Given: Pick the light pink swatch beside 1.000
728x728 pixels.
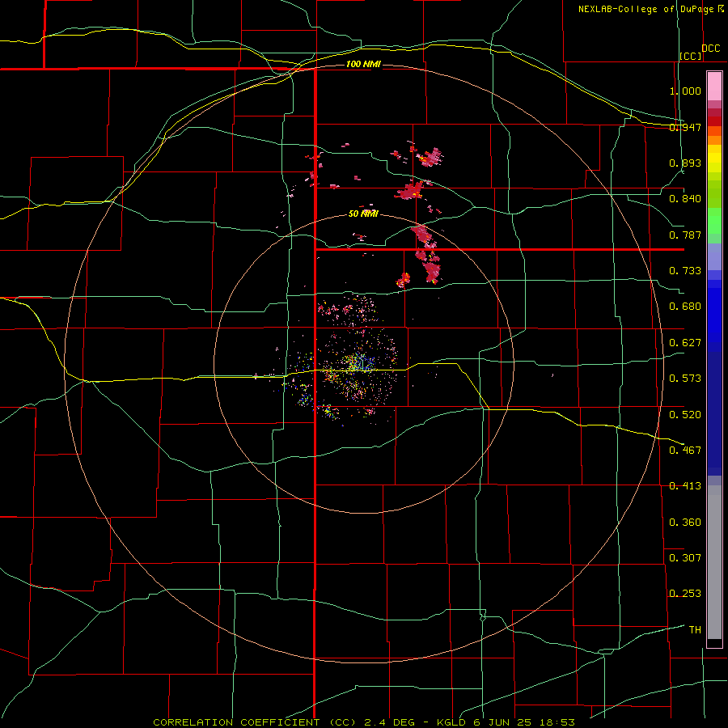Looking at the screenshot, I should click(714, 87).
